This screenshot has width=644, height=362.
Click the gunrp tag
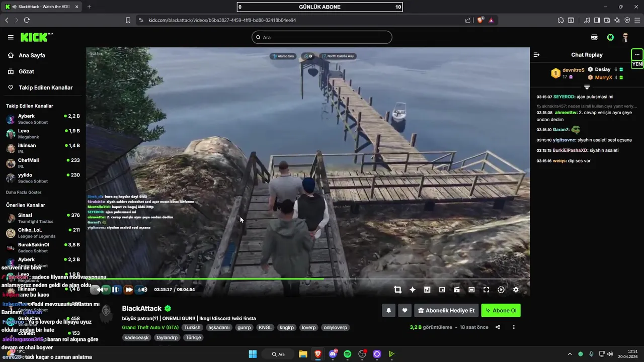click(244, 327)
